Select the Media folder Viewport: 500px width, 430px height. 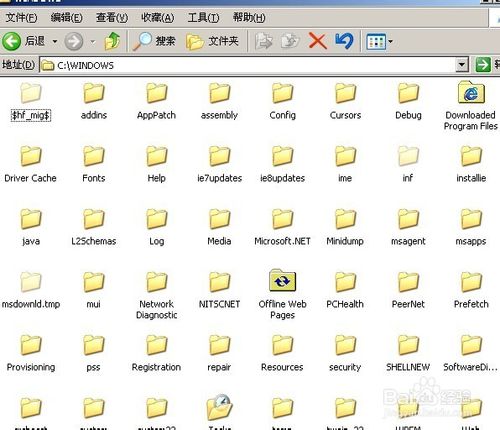pos(219,228)
